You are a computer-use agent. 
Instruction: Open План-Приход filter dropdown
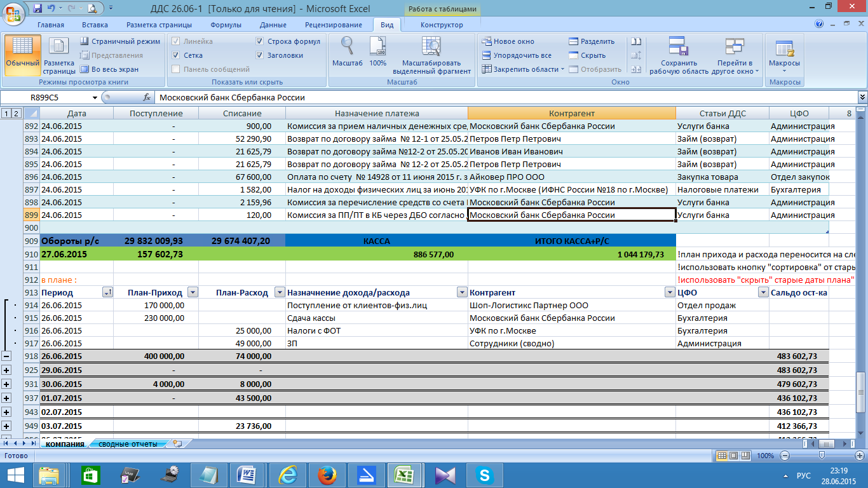pyautogui.click(x=193, y=292)
